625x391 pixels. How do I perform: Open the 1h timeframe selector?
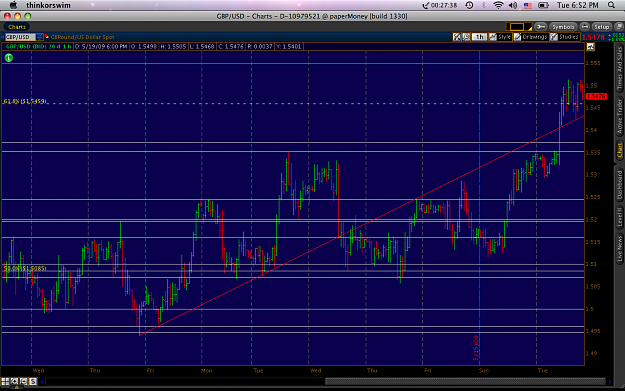(479, 37)
